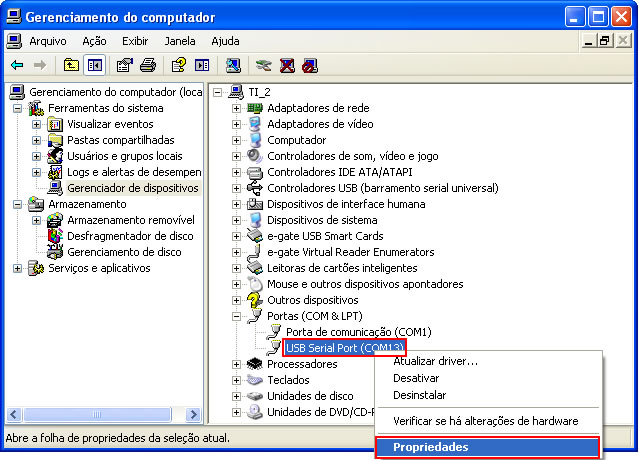Select USB Serial Port (COM13)
This screenshot has height=460, width=639.
click(345, 348)
